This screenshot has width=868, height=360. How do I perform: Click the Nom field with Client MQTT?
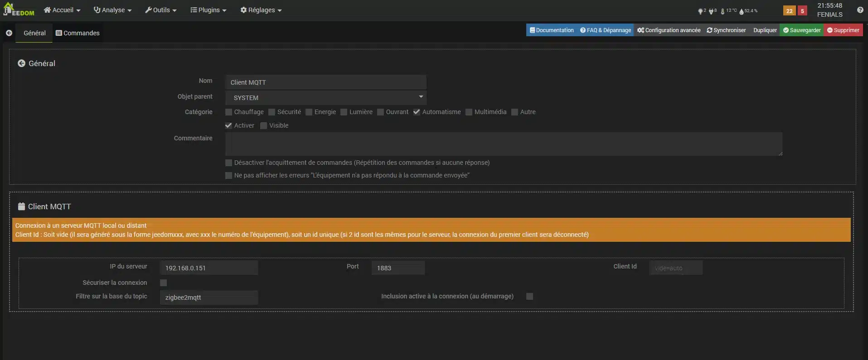tap(326, 82)
